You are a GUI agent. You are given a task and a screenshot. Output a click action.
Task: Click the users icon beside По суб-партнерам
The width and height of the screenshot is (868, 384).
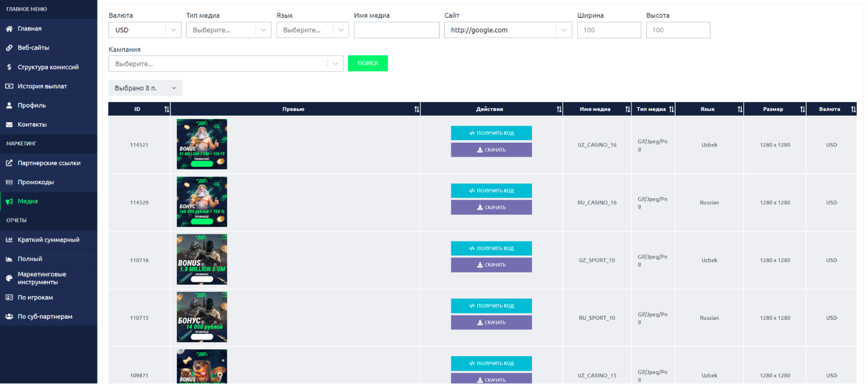pyautogui.click(x=9, y=317)
